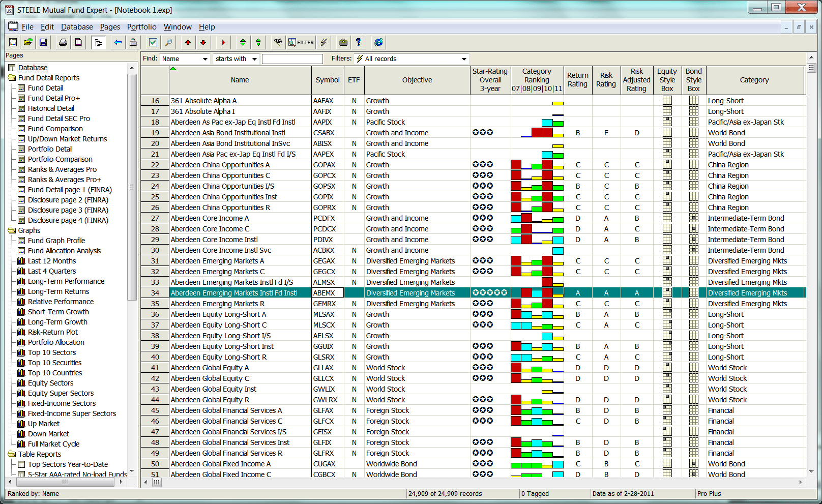Open the Find field Name dropdown
The image size is (822, 504).
(x=185, y=59)
